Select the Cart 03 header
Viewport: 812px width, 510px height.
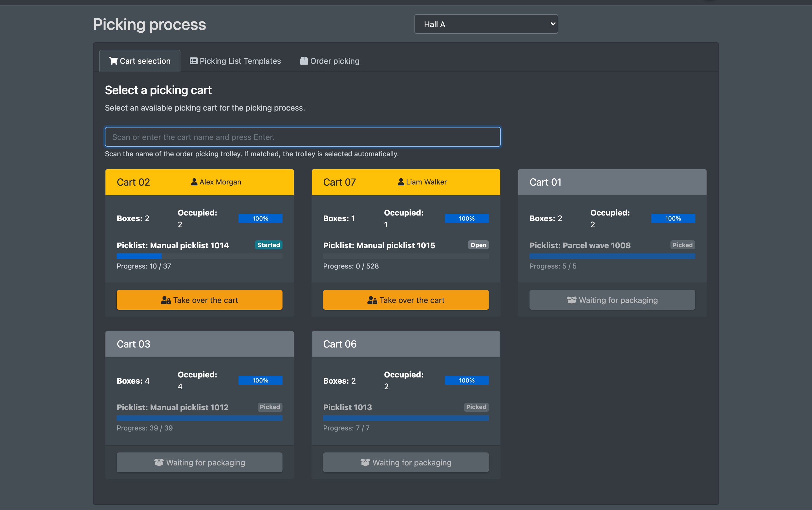(200, 344)
